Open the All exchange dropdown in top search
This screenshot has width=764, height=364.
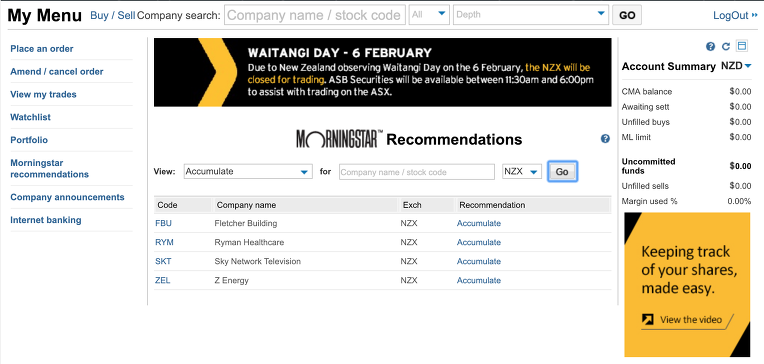(x=429, y=15)
